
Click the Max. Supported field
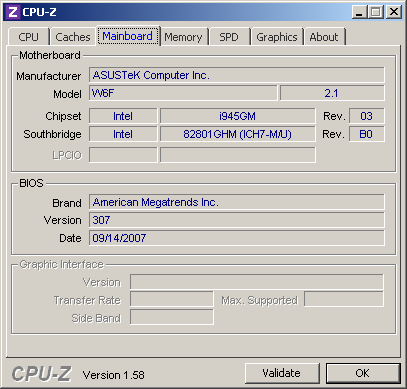click(x=344, y=299)
